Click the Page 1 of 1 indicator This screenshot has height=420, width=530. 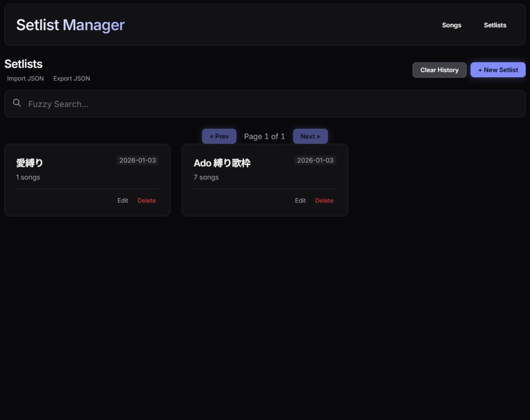264,136
